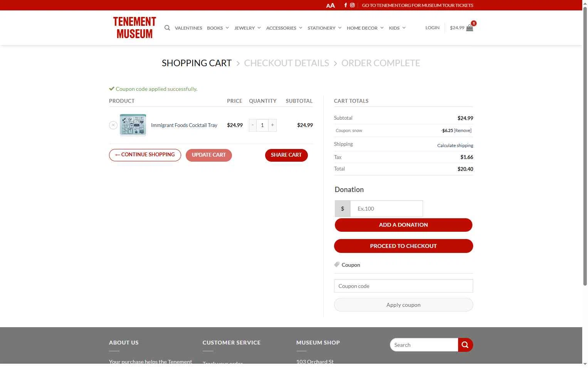Click the Shopping Cart breadcrumb step
The height and width of the screenshot is (368, 588).
point(197,63)
